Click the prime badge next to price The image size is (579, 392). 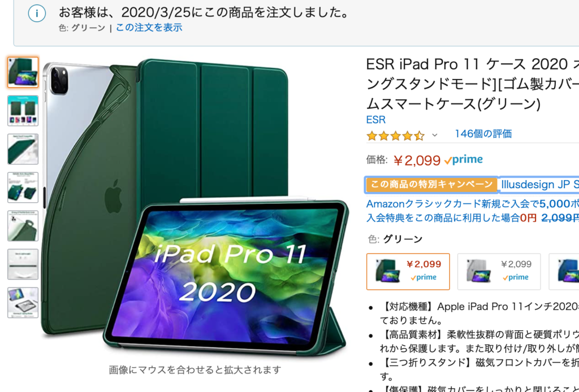[464, 160]
